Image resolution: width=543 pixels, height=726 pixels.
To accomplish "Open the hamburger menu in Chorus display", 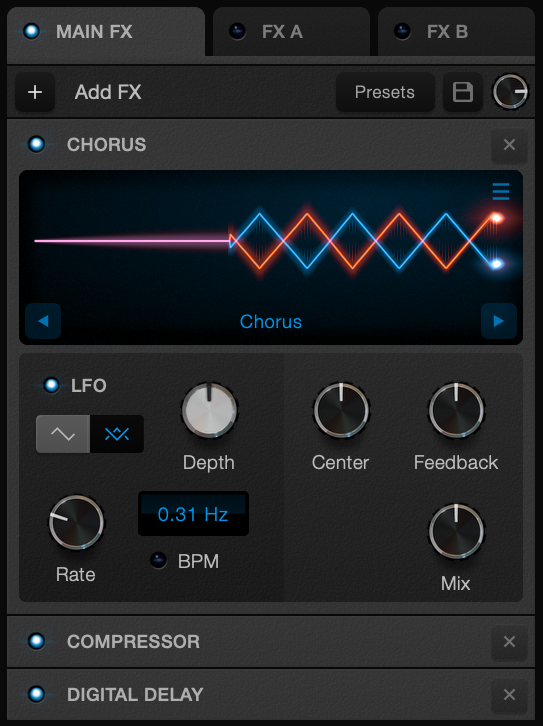I will coord(501,191).
